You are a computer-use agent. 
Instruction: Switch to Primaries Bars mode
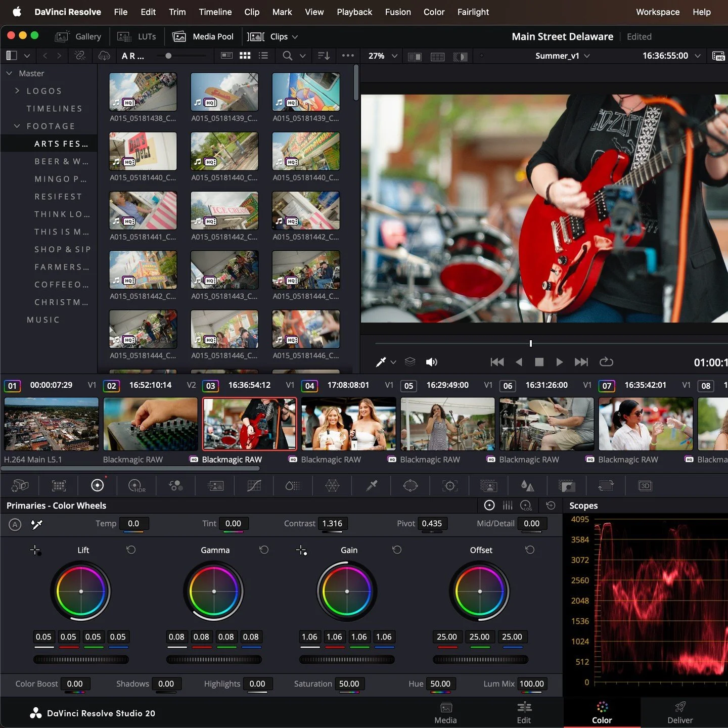508,505
